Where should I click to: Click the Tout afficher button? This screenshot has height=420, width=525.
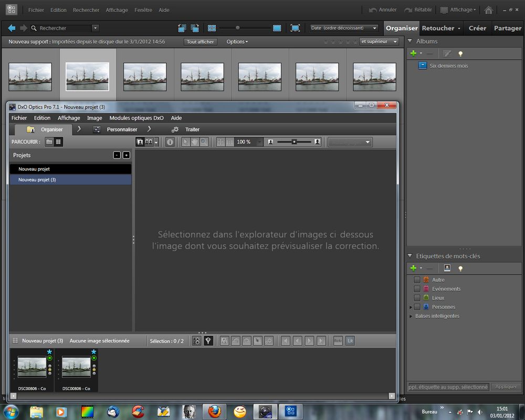point(200,41)
